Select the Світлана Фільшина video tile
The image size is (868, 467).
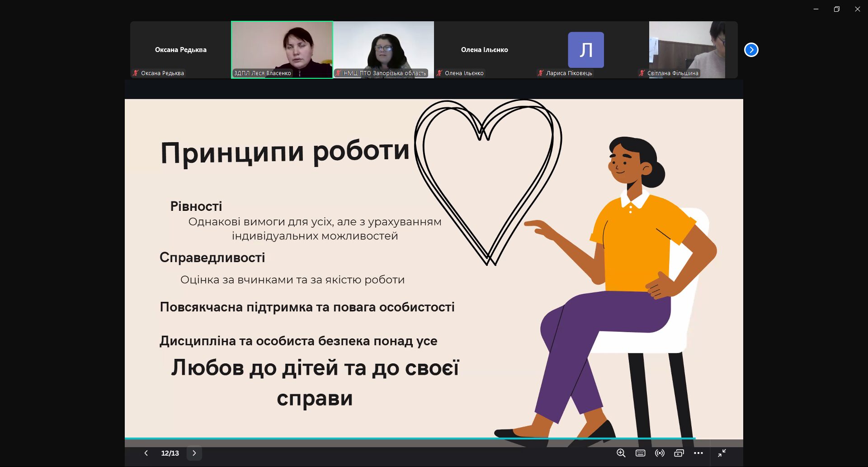(x=687, y=50)
